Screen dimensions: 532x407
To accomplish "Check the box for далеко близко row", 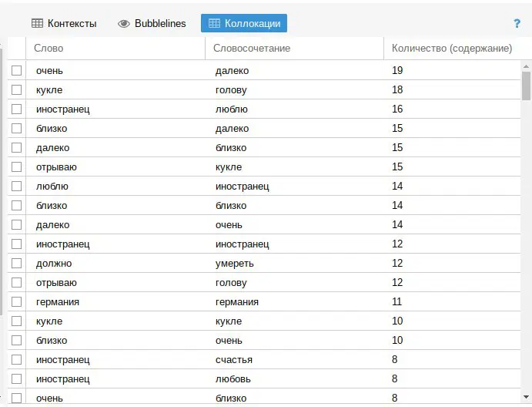I will (17, 147).
